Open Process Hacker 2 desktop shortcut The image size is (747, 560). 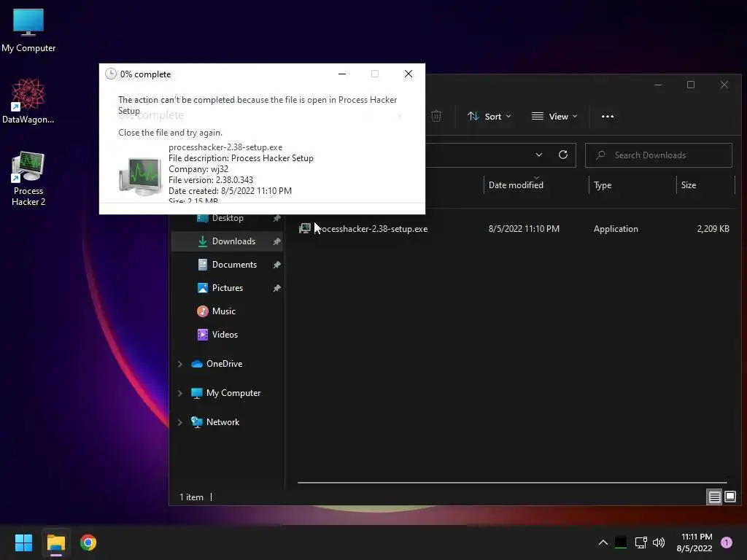click(28, 179)
